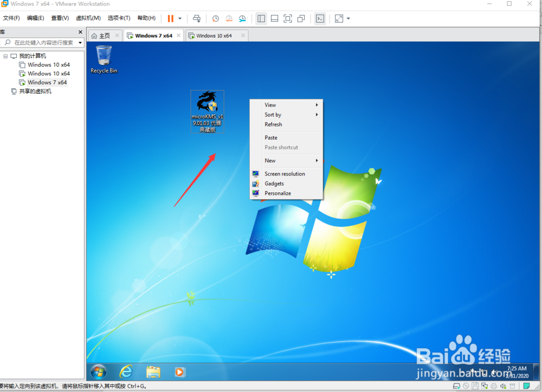Select Windows 7 x64 in library

[47, 82]
